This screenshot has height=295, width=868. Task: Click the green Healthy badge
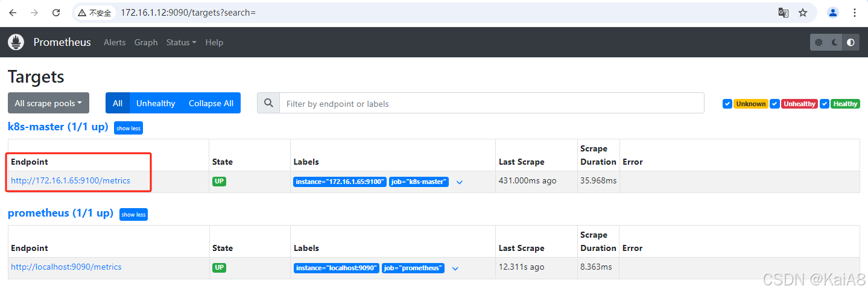pyautogui.click(x=845, y=104)
